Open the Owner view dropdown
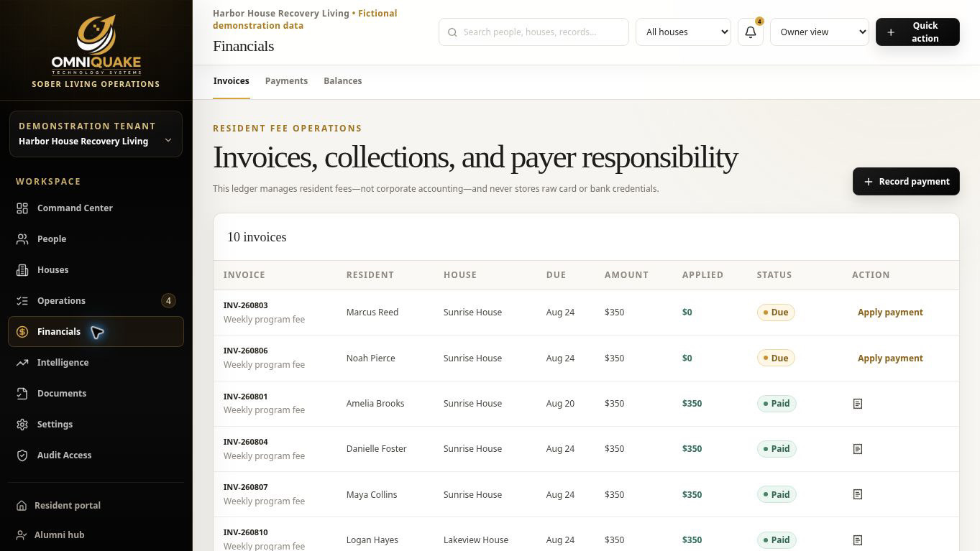Image resolution: width=980 pixels, height=551 pixels. 819,32
